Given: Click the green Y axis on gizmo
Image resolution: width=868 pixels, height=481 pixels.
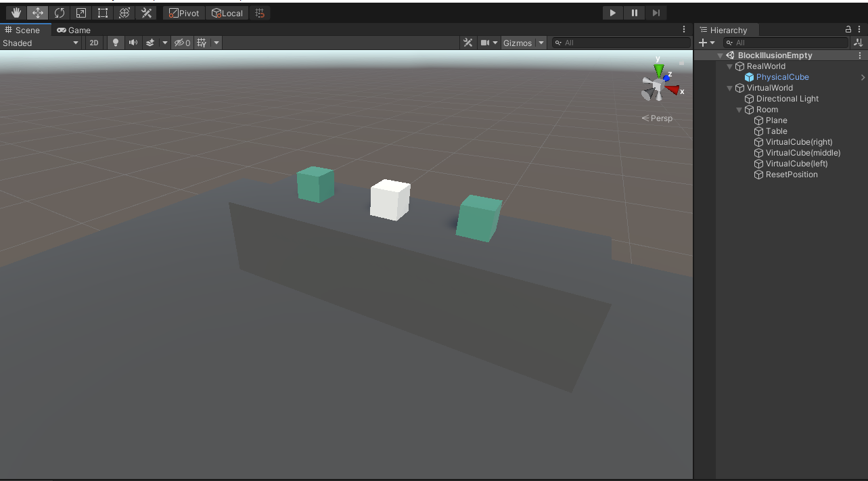Looking at the screenshot, I should coord(658,70).
